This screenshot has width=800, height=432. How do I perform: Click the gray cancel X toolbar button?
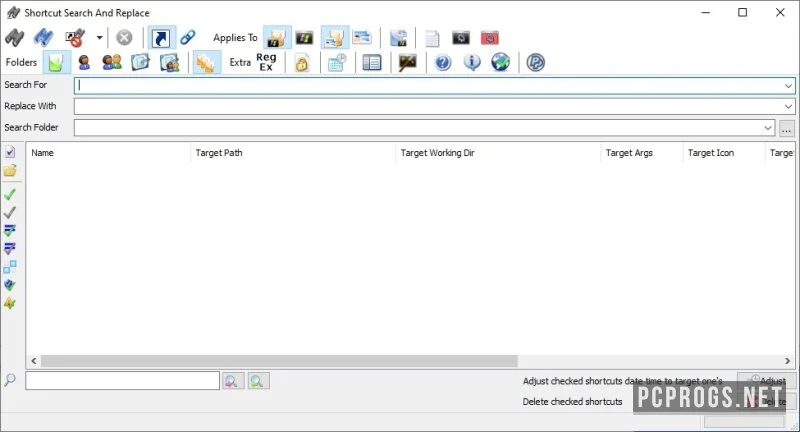124,38
